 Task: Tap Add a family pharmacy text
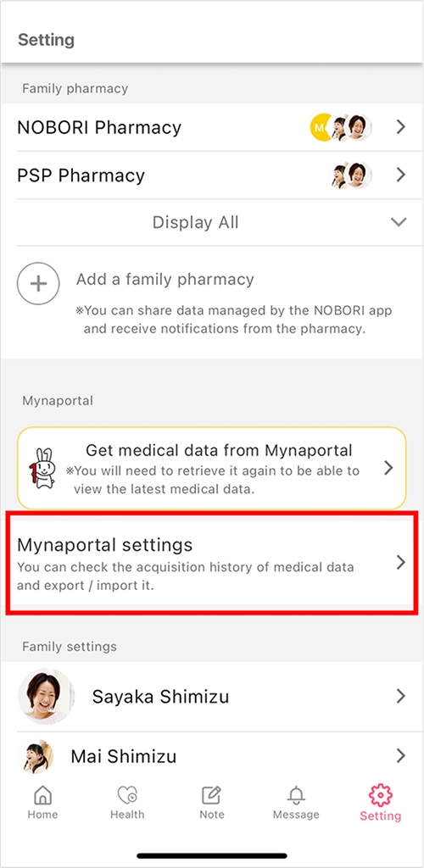[165, 280]
